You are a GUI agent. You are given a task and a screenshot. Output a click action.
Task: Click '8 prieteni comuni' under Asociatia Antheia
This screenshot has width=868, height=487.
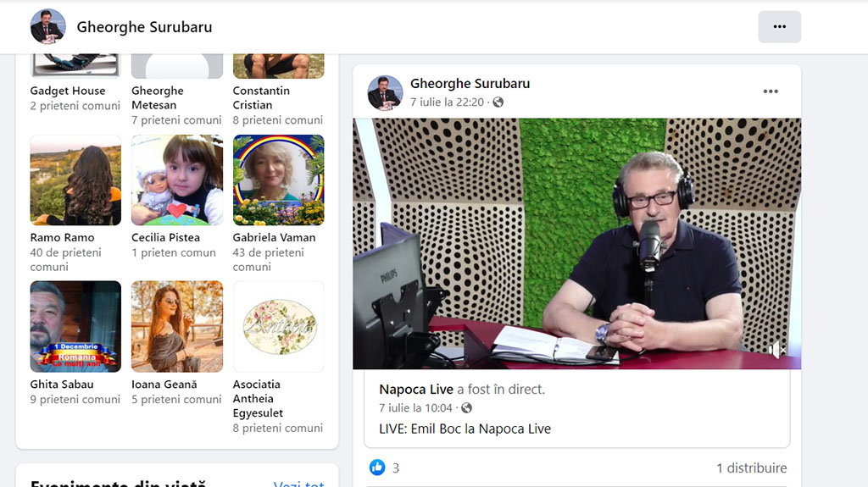point(278,429)
